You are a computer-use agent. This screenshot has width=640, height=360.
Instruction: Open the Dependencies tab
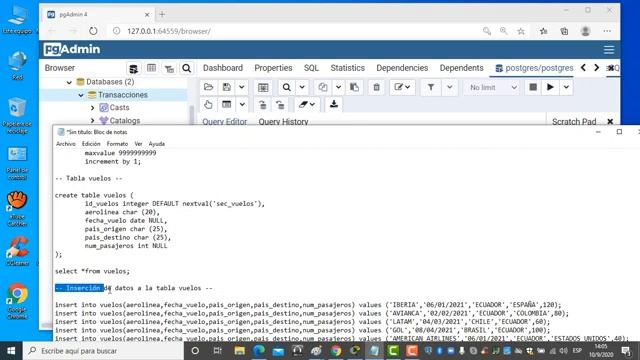[x=402, y=68]
